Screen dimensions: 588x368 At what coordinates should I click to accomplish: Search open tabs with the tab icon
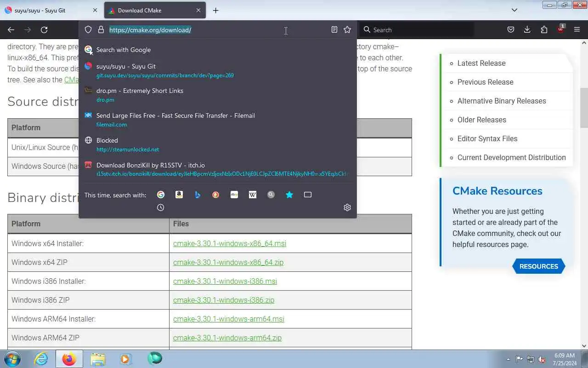point(308,195)
